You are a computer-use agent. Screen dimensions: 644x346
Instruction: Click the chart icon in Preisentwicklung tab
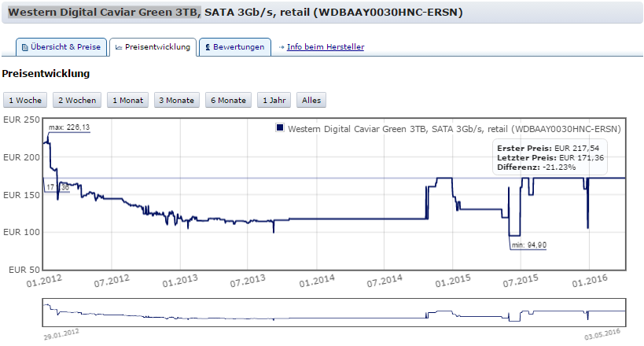pos(119,47)
